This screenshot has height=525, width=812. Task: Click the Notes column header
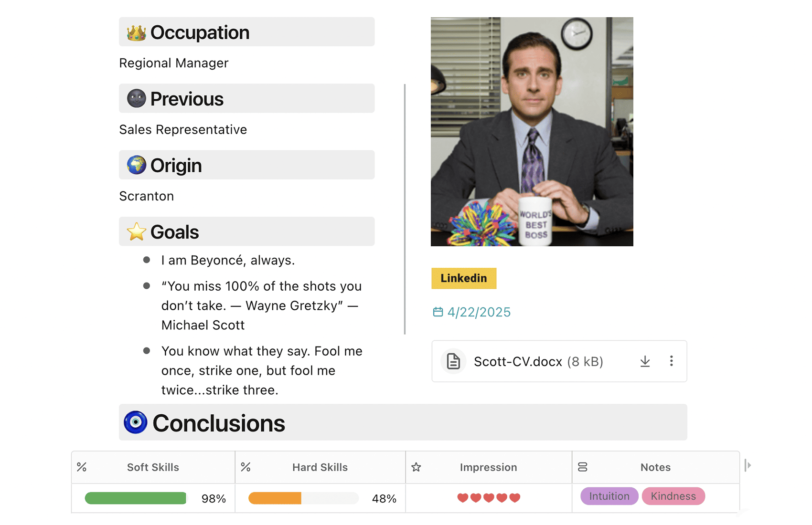[x=655, y=467]
